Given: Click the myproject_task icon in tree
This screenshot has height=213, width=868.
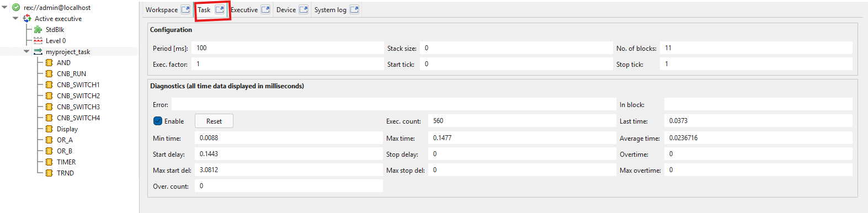Looking at the screenshot, I should tap(38, 52).
